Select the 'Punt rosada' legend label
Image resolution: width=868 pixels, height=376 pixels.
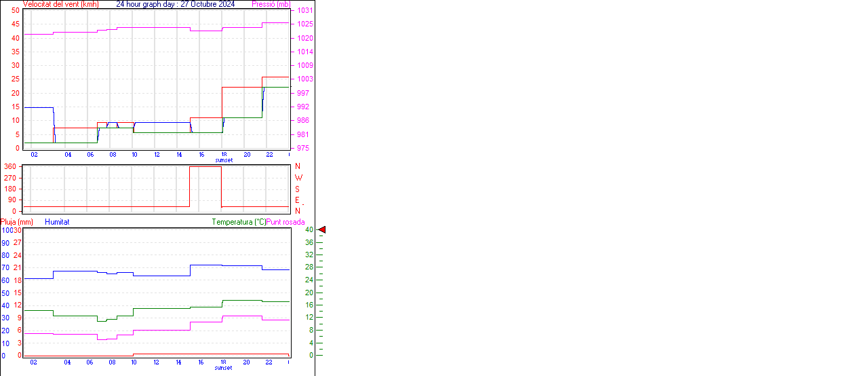pos(285,222)
